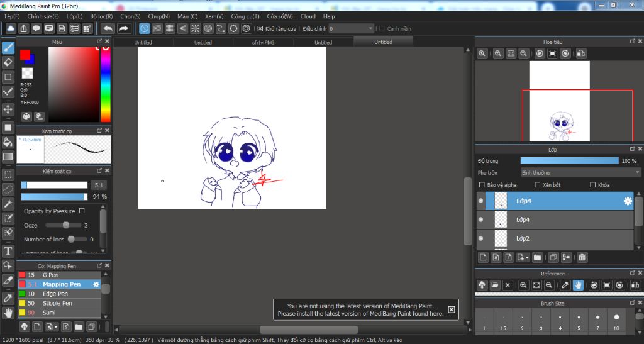The height and width of the screenshot is (344, 644).
Task: Select eyedropper in Reference panel
Action: pyautogui.click(x=565, y=285)
